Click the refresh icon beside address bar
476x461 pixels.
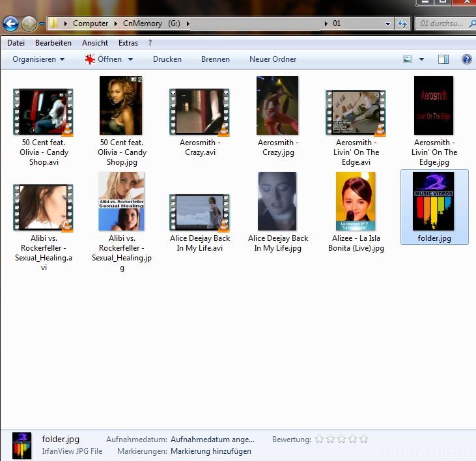(x=403, y=23)
